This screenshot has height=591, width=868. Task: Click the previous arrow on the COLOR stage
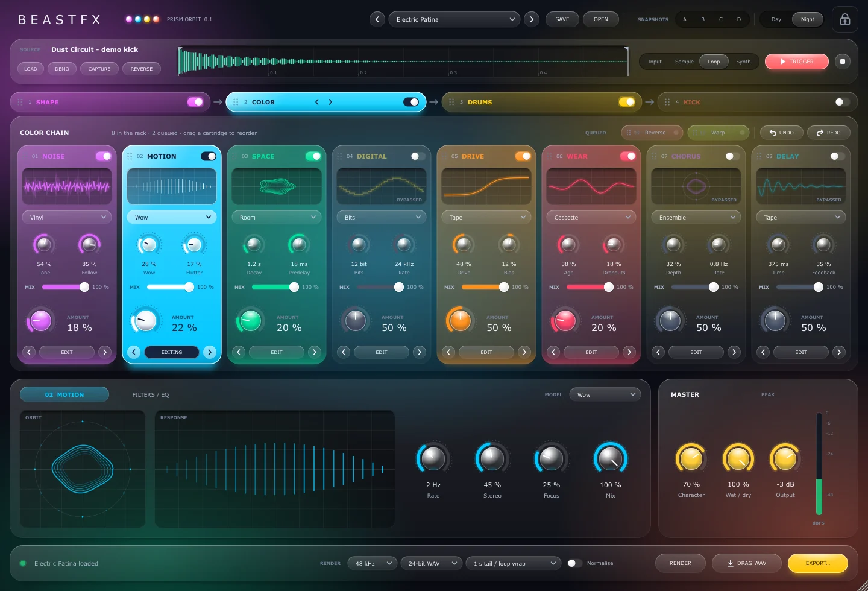point(317,102)
